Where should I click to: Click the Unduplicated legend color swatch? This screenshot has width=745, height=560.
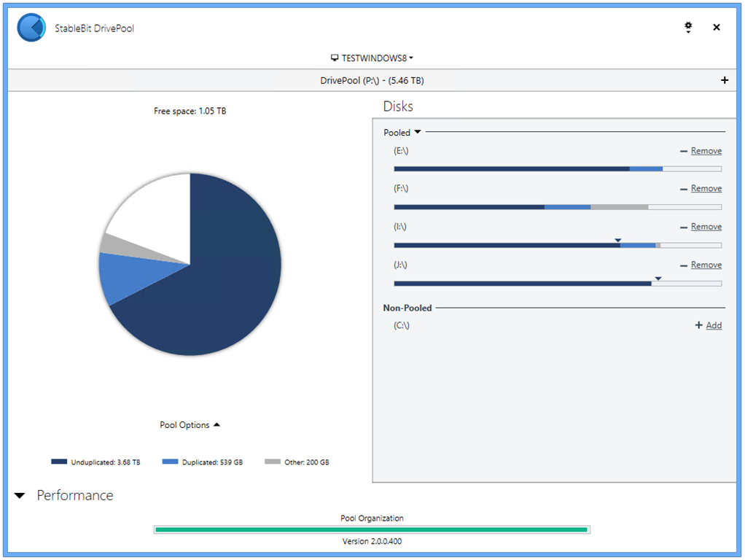(x=59, y=462)
